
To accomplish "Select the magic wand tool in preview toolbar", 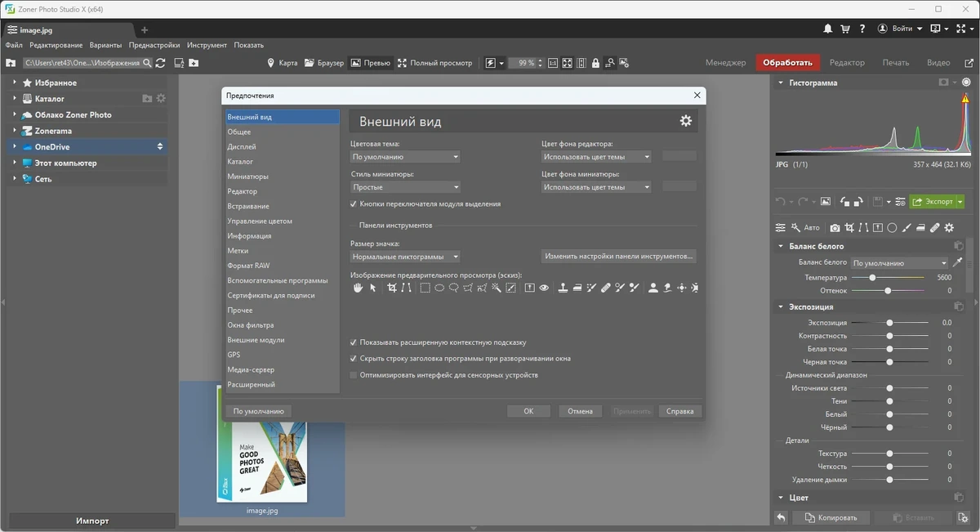I will [x=496, y=288].
